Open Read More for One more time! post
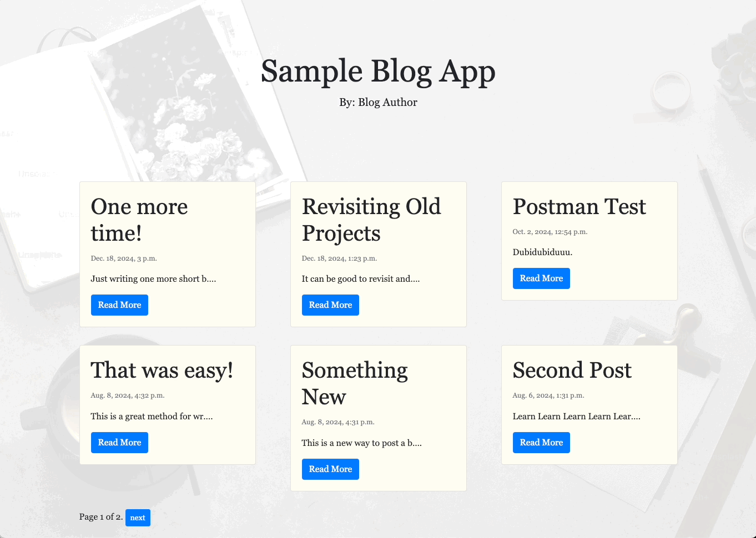The image size is (756, 538). coord(119,305)
